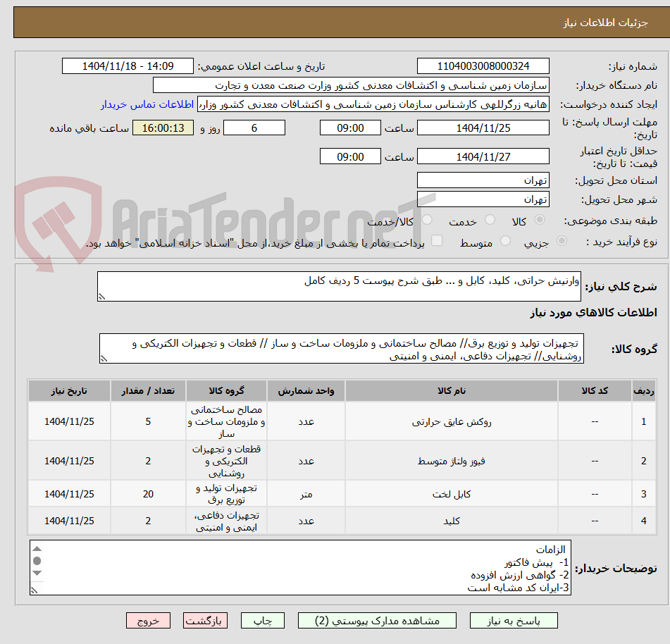Click the deadline time field beside 1404/11/25
Image resolution: width=670 pixels, height=644 pixels.
(x=350, y=128)
